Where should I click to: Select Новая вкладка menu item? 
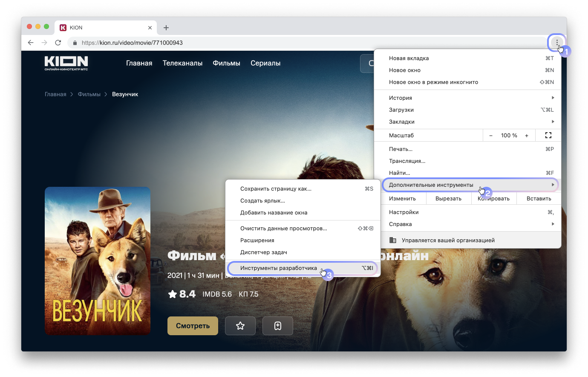pyautogui.click(x=467, y=58)
